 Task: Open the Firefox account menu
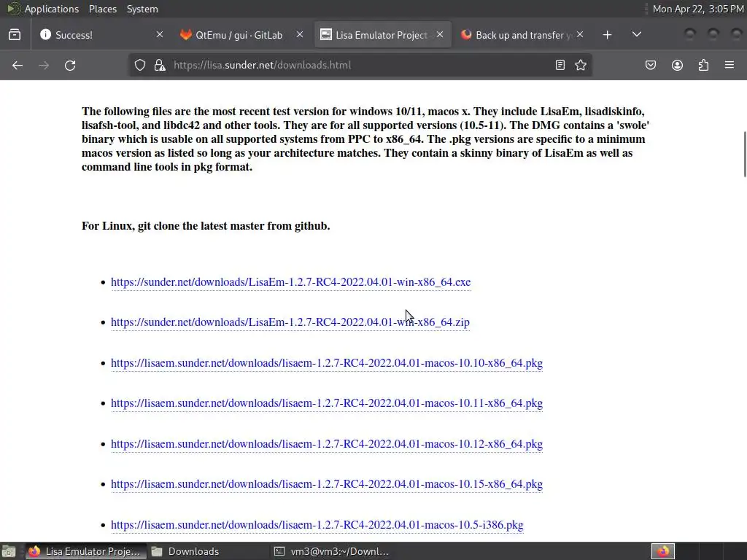tap(677, 65)
